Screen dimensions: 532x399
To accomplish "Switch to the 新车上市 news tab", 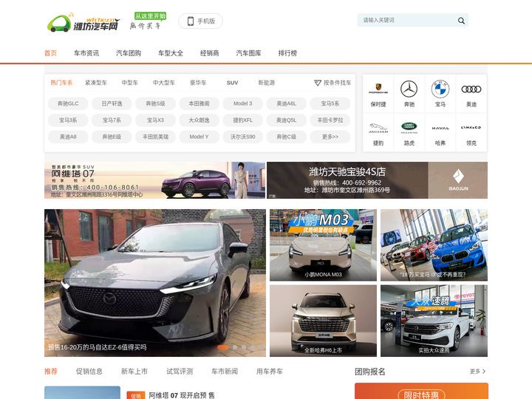I will pos(134,372).
